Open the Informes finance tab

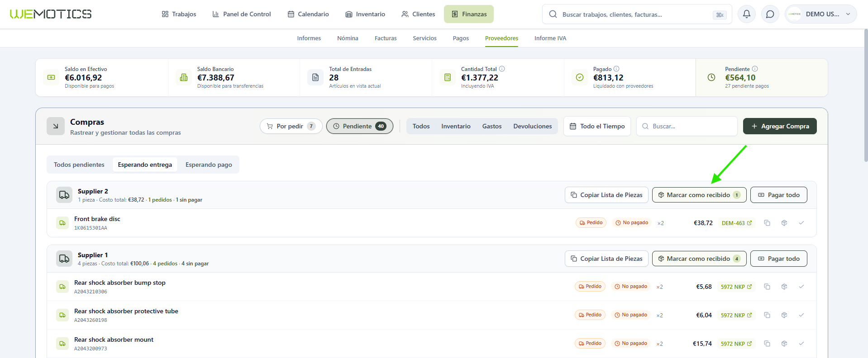309,38
